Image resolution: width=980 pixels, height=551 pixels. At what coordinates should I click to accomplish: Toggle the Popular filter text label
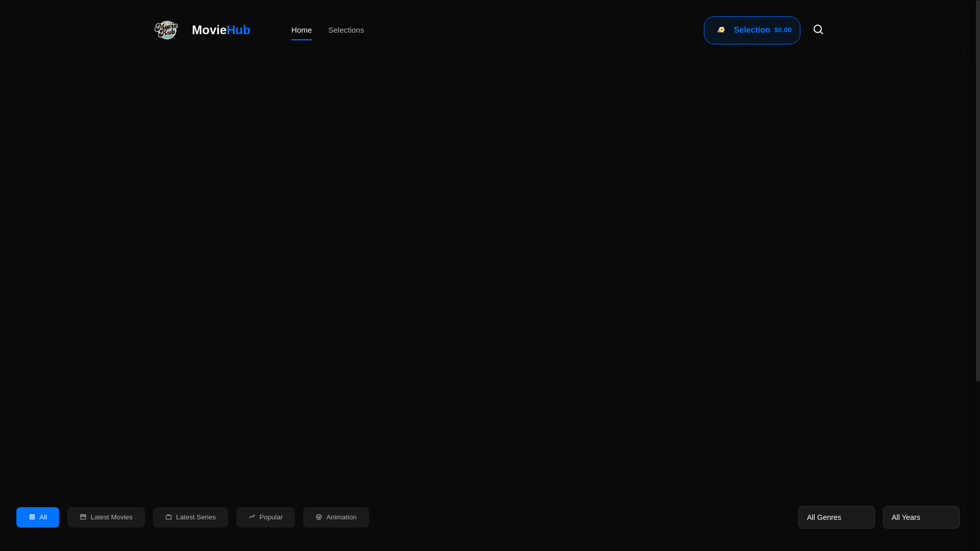(x=271, y=517)
